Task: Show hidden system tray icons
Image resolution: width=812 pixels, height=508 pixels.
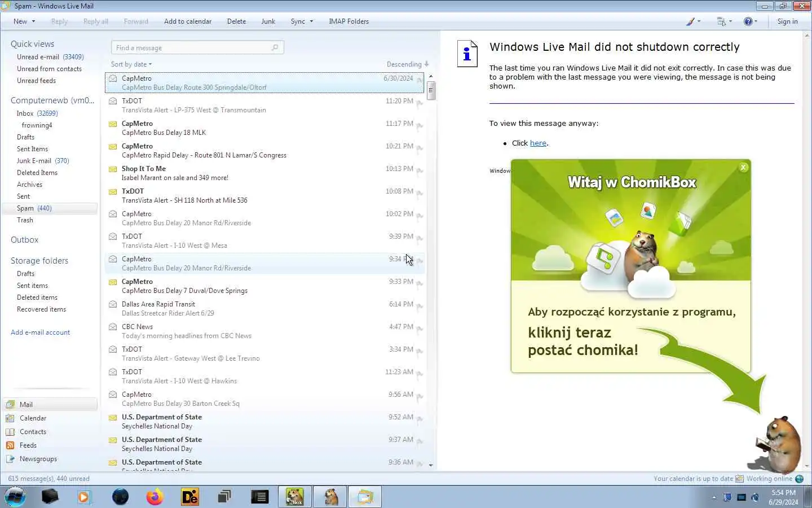Action: pos(714,497)
